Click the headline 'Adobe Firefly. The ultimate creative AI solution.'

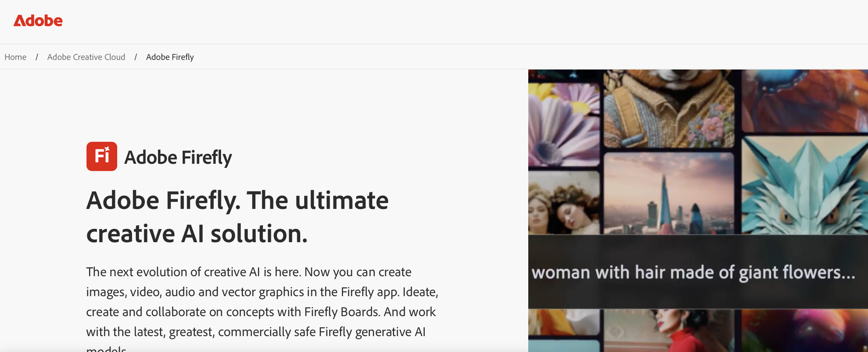[x=237, y=217]
